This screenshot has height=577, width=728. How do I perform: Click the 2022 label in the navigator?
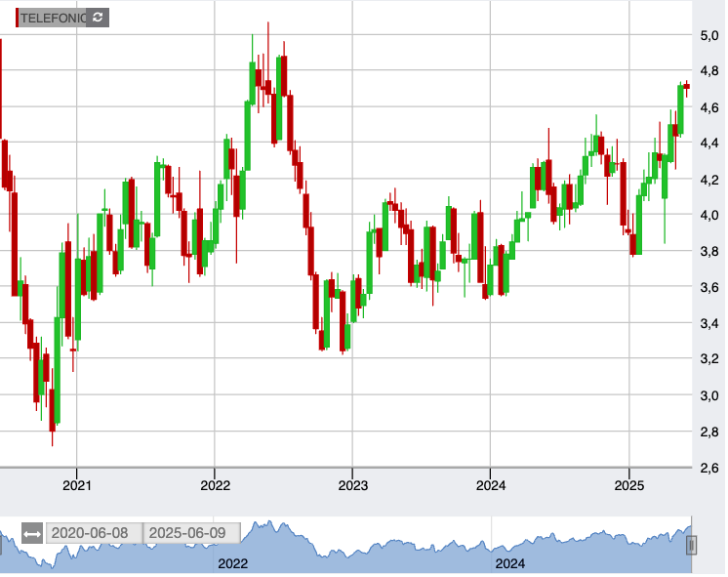pos(232,564)
